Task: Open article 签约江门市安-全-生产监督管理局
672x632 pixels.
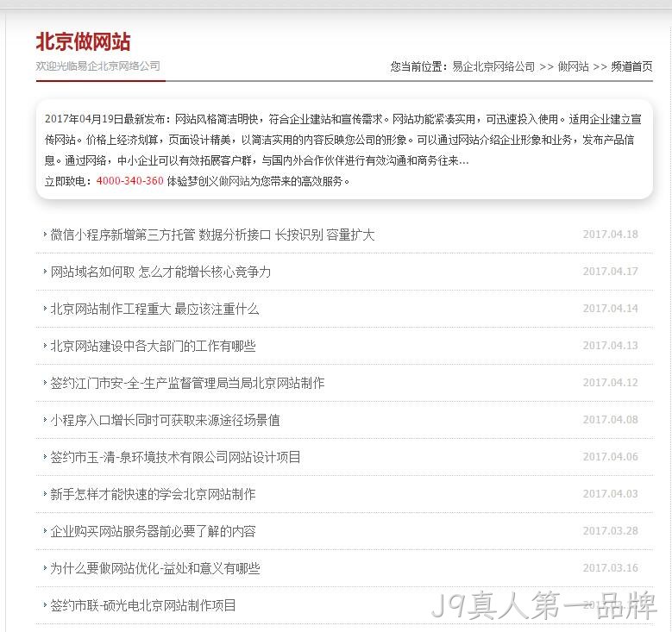Action: 187,383
